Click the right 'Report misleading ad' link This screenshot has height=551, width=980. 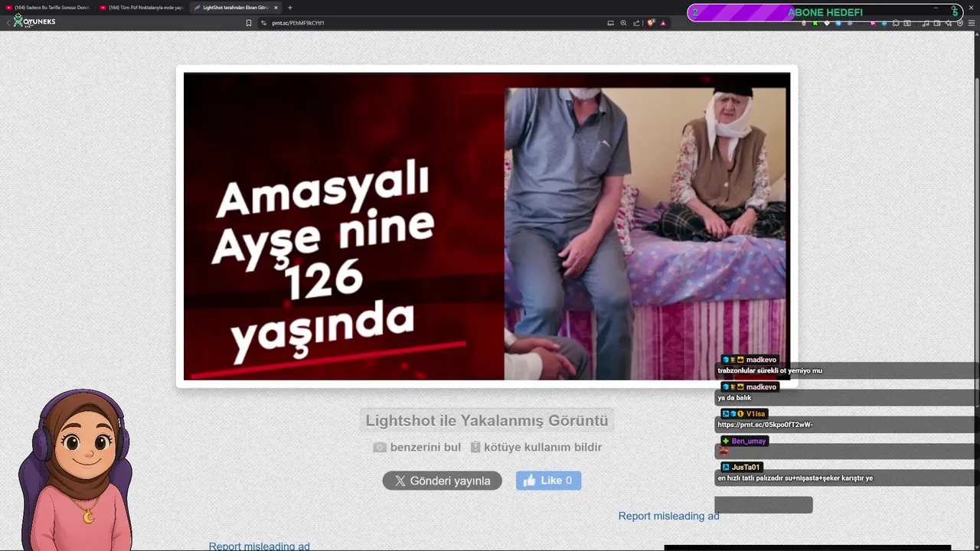tap(668, 516)
